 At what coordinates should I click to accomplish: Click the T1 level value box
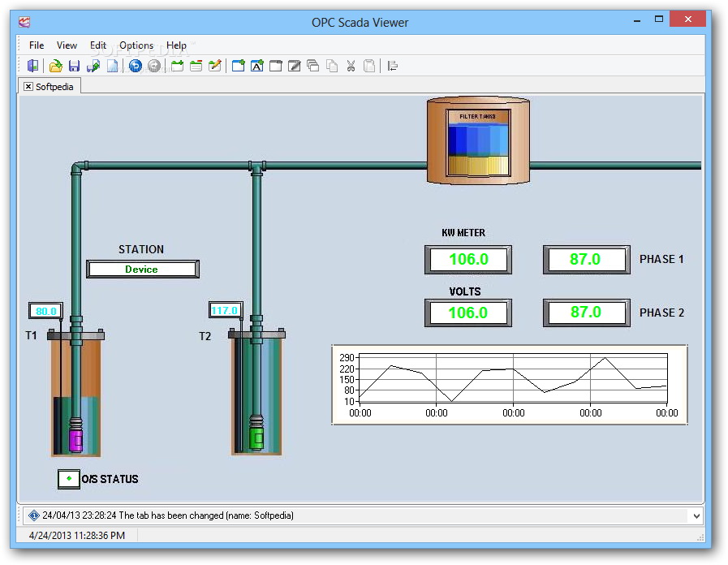tap(46, 311)
